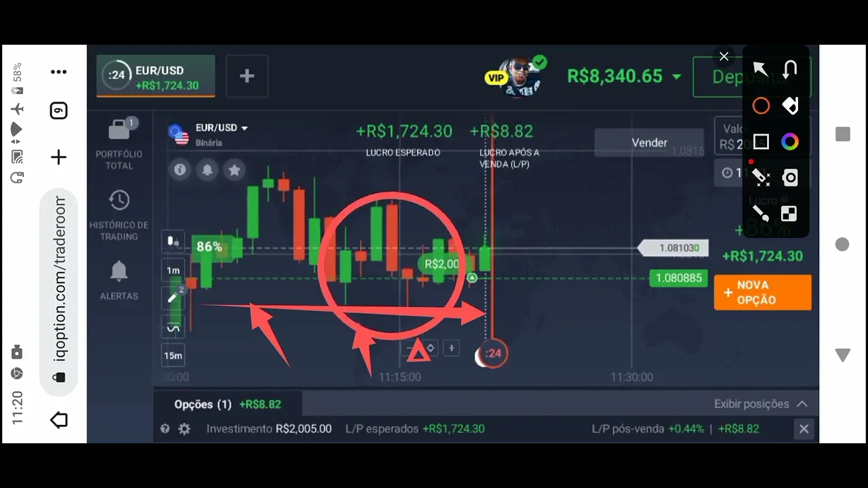Select the EUR/USD asset tab
This screenshot has height=488, width=868.
156,76
